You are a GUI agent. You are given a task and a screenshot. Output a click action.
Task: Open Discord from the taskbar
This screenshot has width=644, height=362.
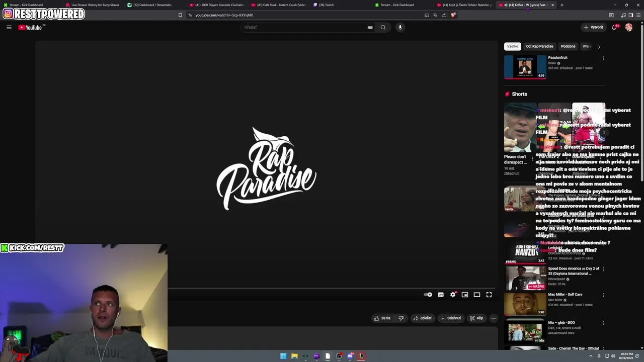pos(350,356)
